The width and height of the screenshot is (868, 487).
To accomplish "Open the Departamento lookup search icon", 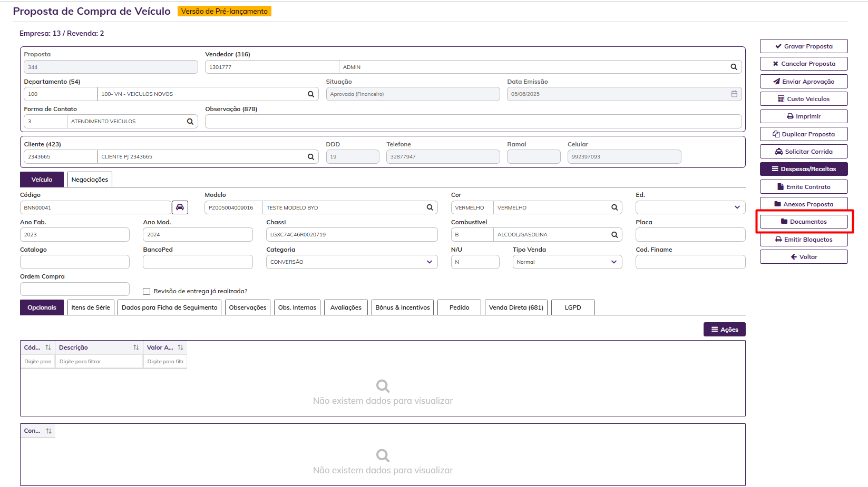I will click(x=311, y=94).
